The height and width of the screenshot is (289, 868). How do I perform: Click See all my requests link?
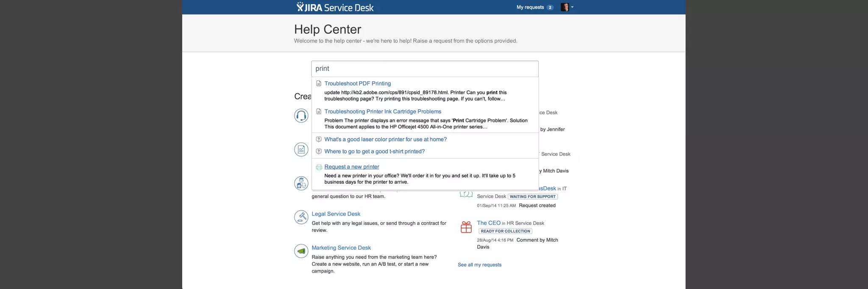pyautogui.click(x=479, y=264)
